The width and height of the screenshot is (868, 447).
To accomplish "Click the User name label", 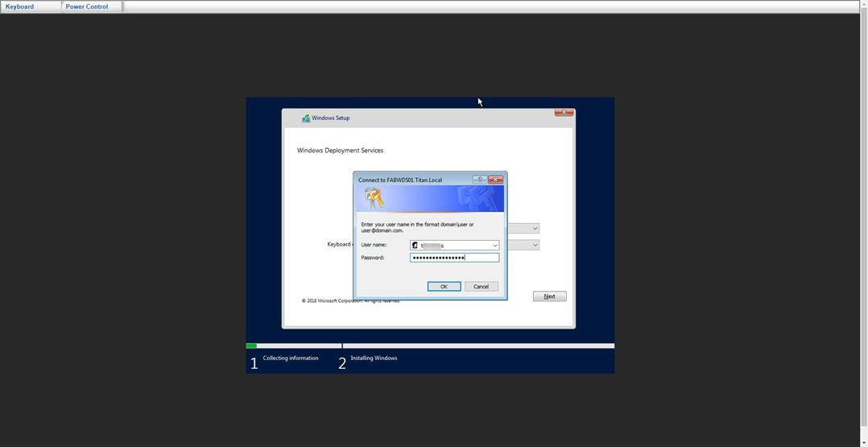I will 374,245.
